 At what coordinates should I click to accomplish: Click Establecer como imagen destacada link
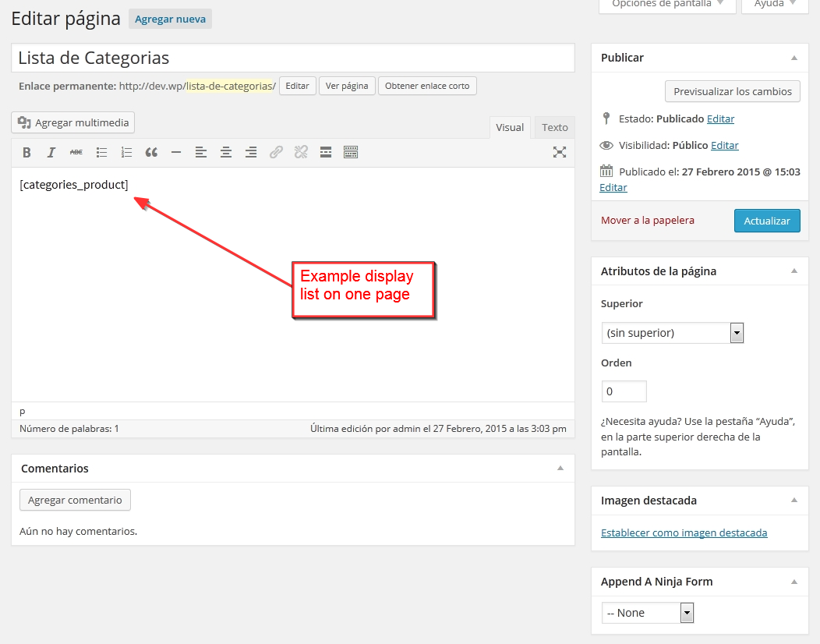[x=684, y=533]
